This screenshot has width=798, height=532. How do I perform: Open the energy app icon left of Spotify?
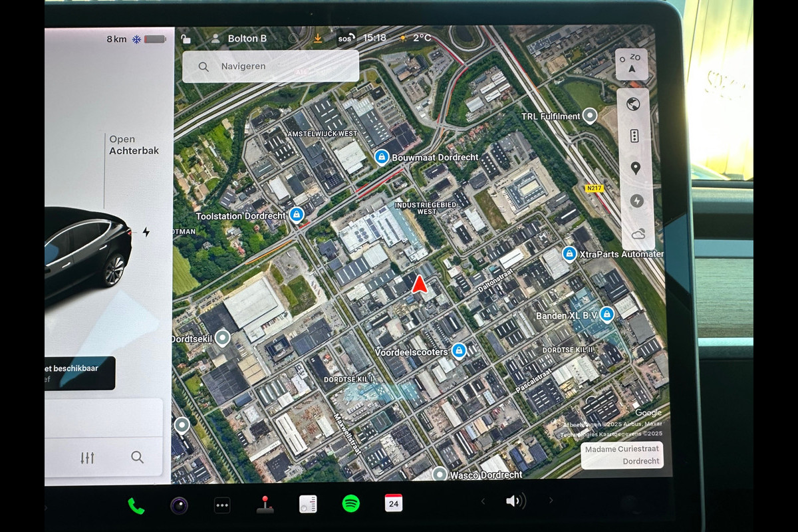[308, 505]
